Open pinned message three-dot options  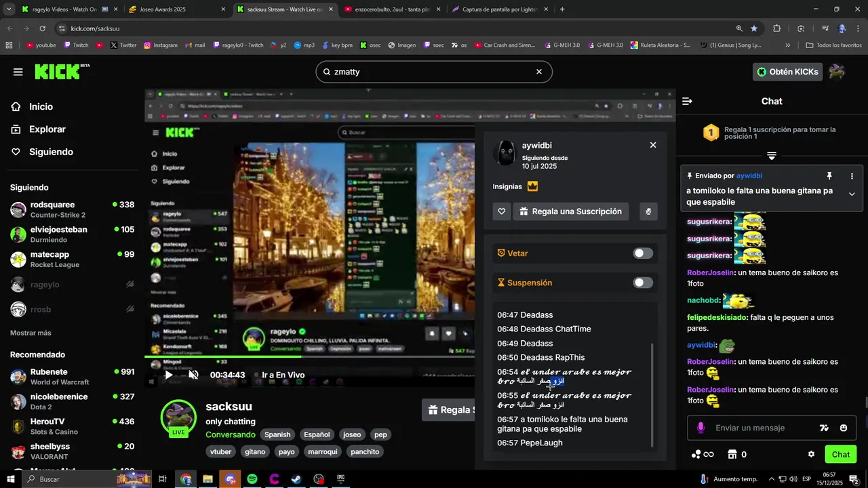pyautogui.click(x=852, y=176)
